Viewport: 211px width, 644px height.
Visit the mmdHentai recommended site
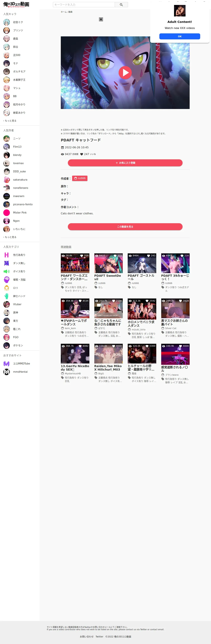(x=20, y=372)
